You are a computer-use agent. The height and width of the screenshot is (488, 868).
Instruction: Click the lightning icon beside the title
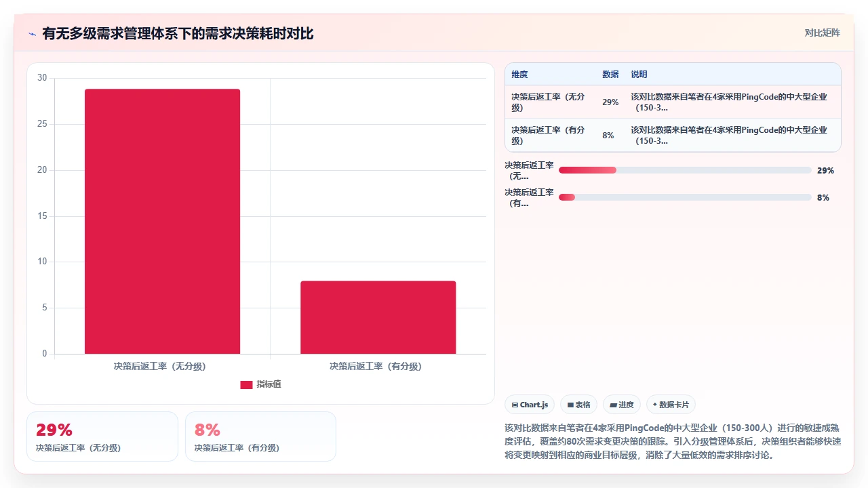[x=32, y=34]
